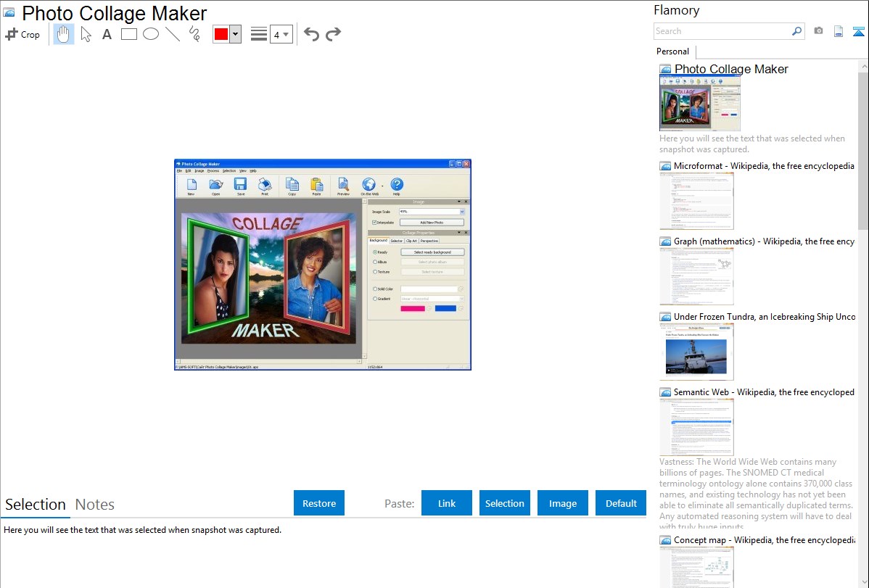Select the ellipse drawing tool
Image resolution: width=869 pixels, height=588 pixels.
(151, 34)
